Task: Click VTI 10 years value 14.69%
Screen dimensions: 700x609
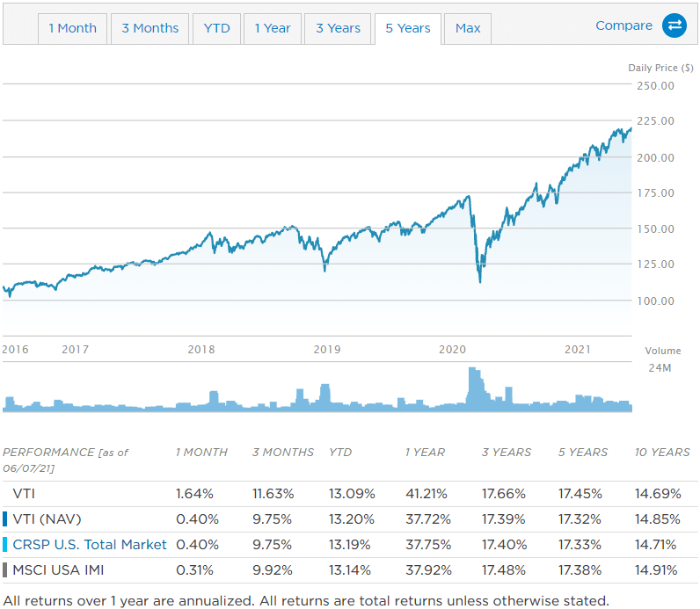Action: click(x=658, y=494)
